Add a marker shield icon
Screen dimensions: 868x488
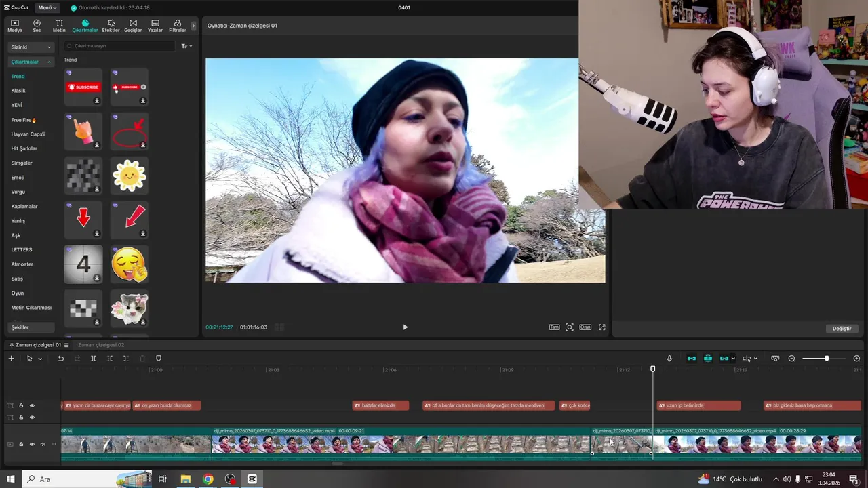click(159, 359)
